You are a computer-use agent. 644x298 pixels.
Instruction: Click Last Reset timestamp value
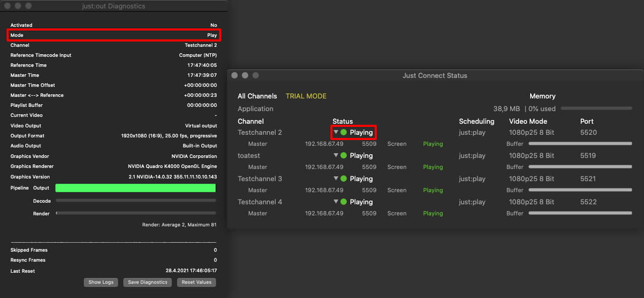point(191,271)
